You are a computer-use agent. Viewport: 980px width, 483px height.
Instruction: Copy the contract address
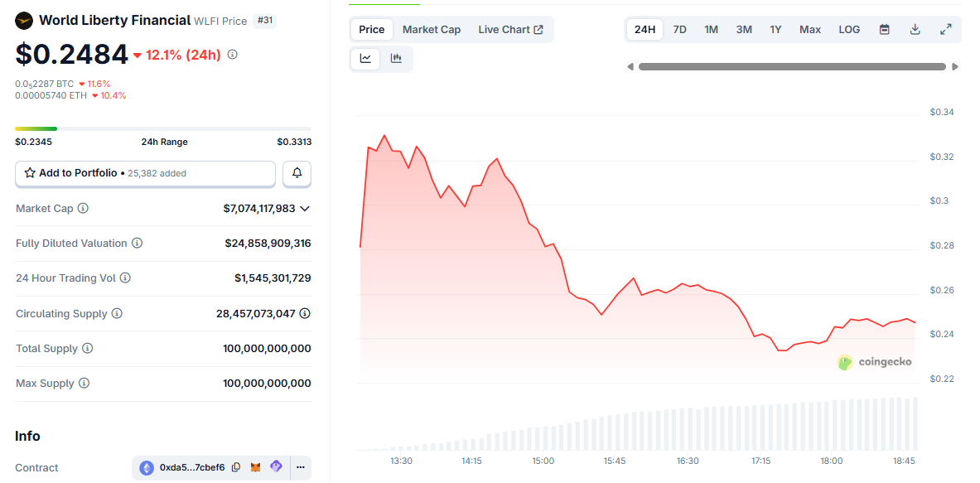(x=236, y=467)
